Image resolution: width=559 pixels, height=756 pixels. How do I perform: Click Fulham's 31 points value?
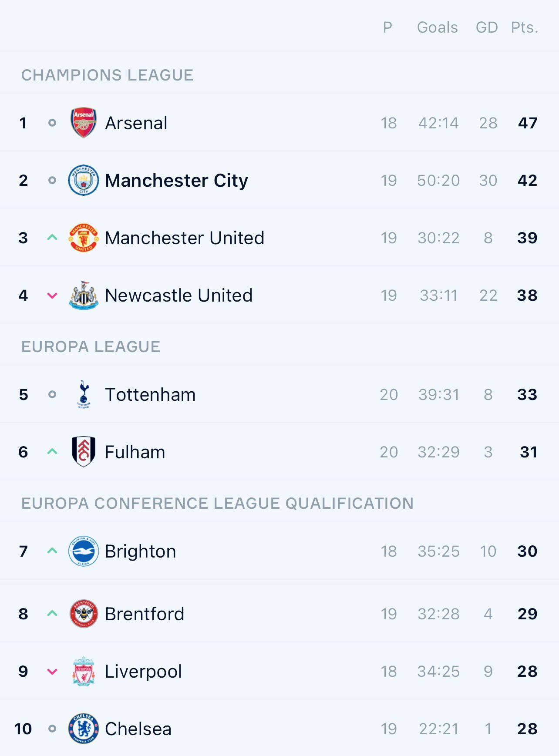click(x=529, y=452)
